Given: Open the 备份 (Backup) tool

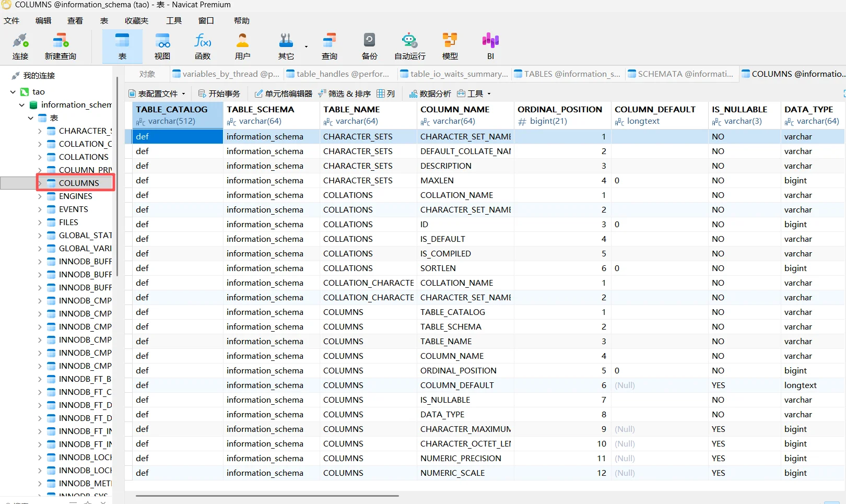Looking at the screenshot, I should pyautogui.click(x=369, y=46).
